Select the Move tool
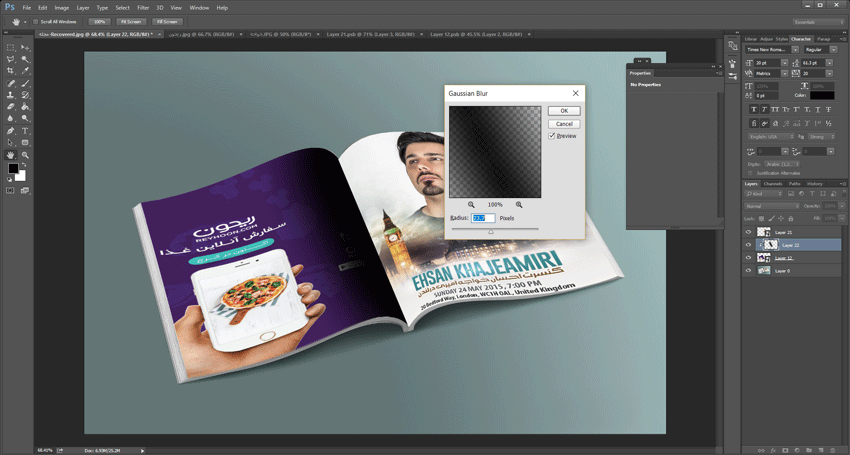850x455 pixels. [25, 48]
